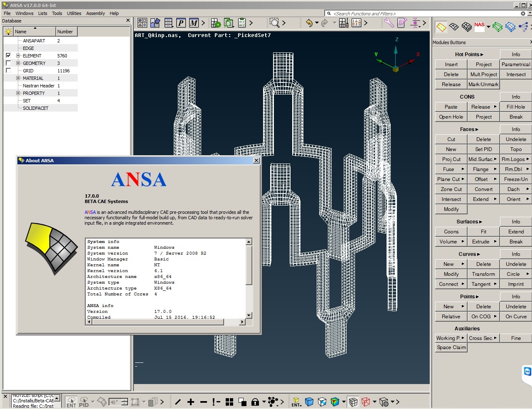Open the Tools menu
532x409 pixels.
(x=57, y=13)
